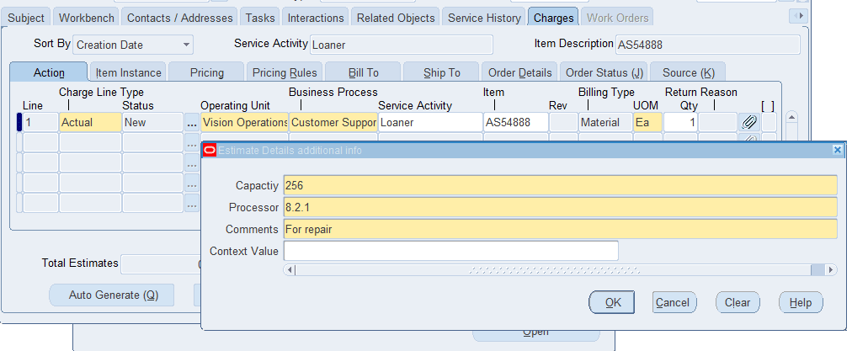
Task: Select Business Process cell 'Customer Suppor'
Action: (x=333, y=122)
